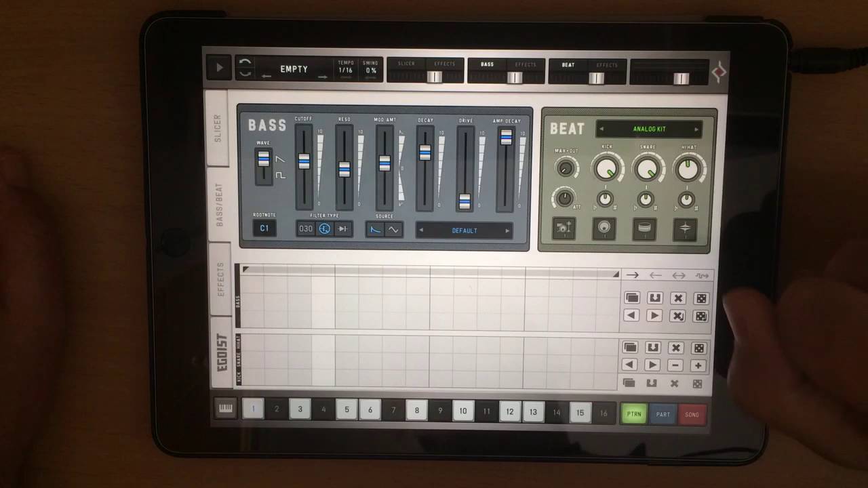Go to next bass preset right of DEFAULT
This screenshot has height=488, width=868.
507,231
